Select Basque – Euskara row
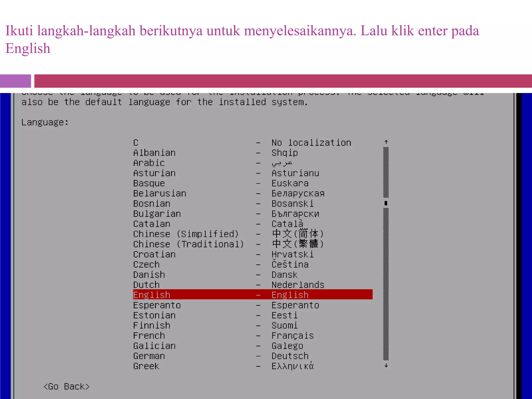The height and width of the screenshot is (399, 532). coord(253,183)
